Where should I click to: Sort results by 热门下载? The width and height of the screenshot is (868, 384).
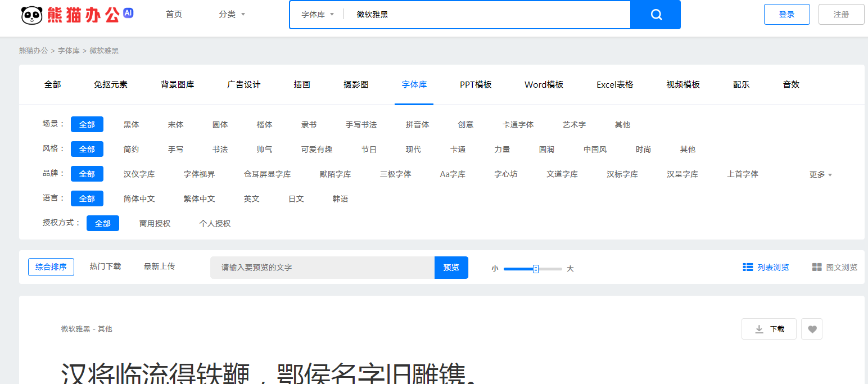click(x=105, y=266)
